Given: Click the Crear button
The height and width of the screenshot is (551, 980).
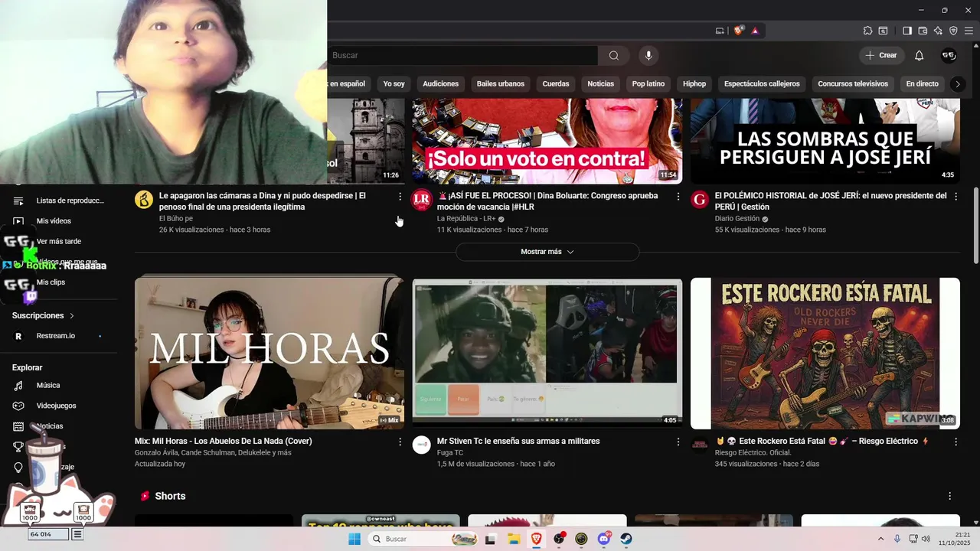Looking at the screenshot, I should pos(881,55).
